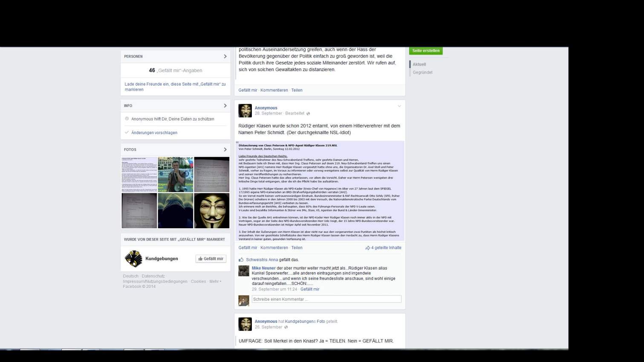Expand the INFO section chevron

point(225,106)
